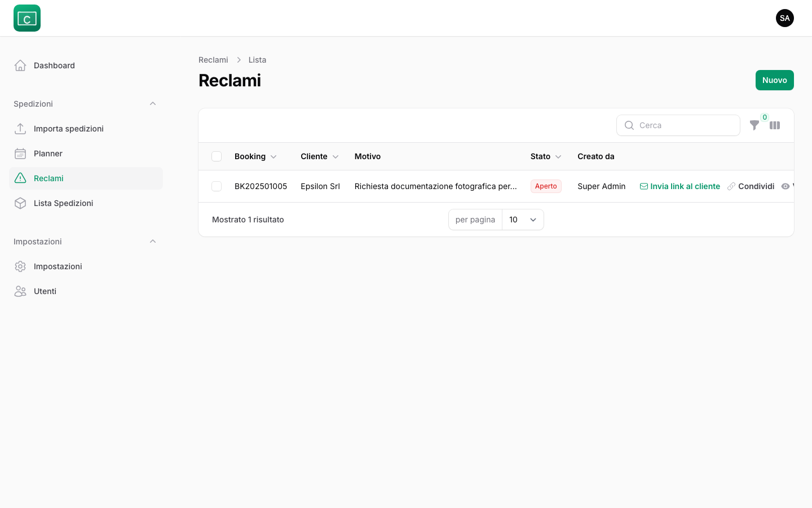Open the Utenti users page
812x508 pixels.
(45, 291)
